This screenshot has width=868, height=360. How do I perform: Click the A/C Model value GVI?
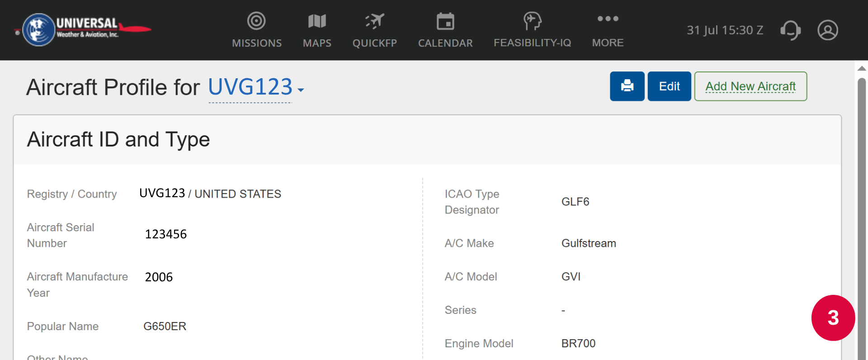[571, 277]
